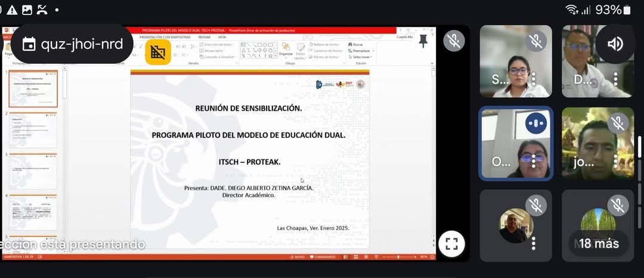Image resolution: width=644 pixels, height=278 pixels.
Task: Show the 18 más participants
Action: tap(598, 243)
